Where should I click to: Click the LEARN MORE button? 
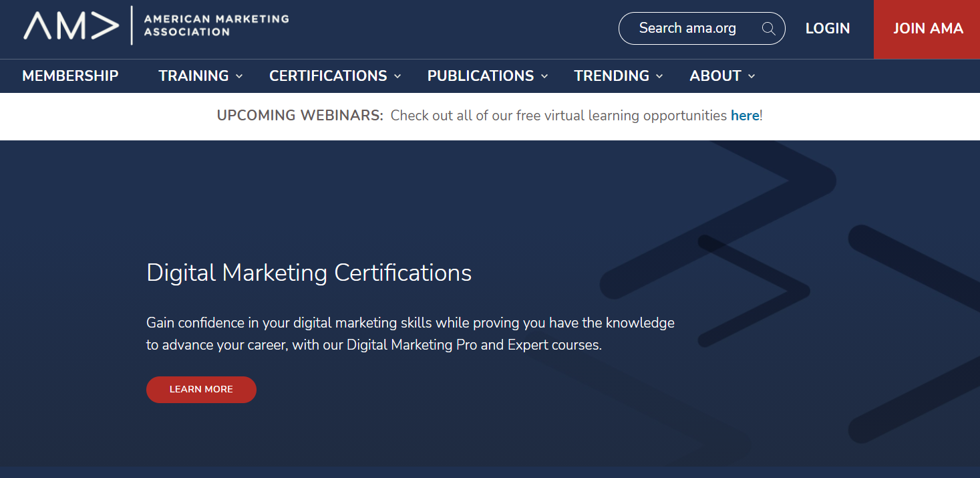pyautogui.click(x=201, y=390)
